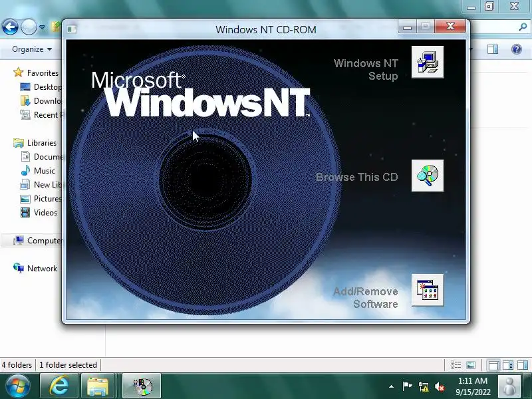Open the Windows Start orb
The width and height of the screenshot is (532, 399).
click(x=18, y=386)
